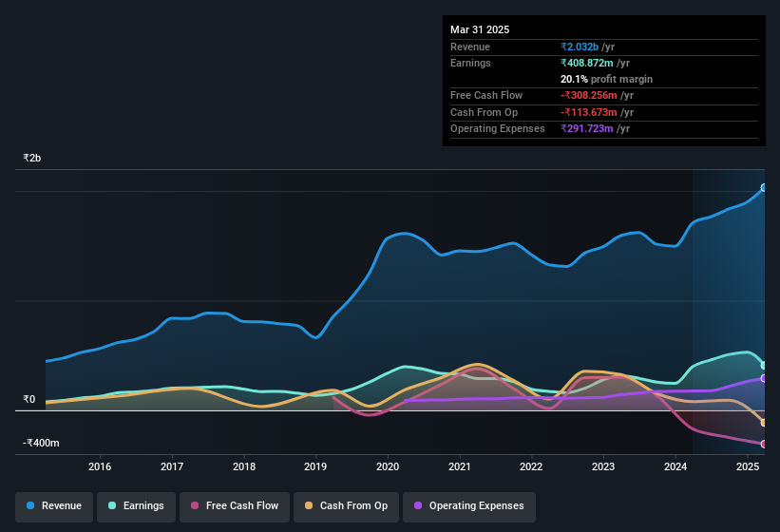The height and width of the screenshot is (532, 780).
Task: Click the purple Operating Expenses dot
Action: tap(418, 505)
